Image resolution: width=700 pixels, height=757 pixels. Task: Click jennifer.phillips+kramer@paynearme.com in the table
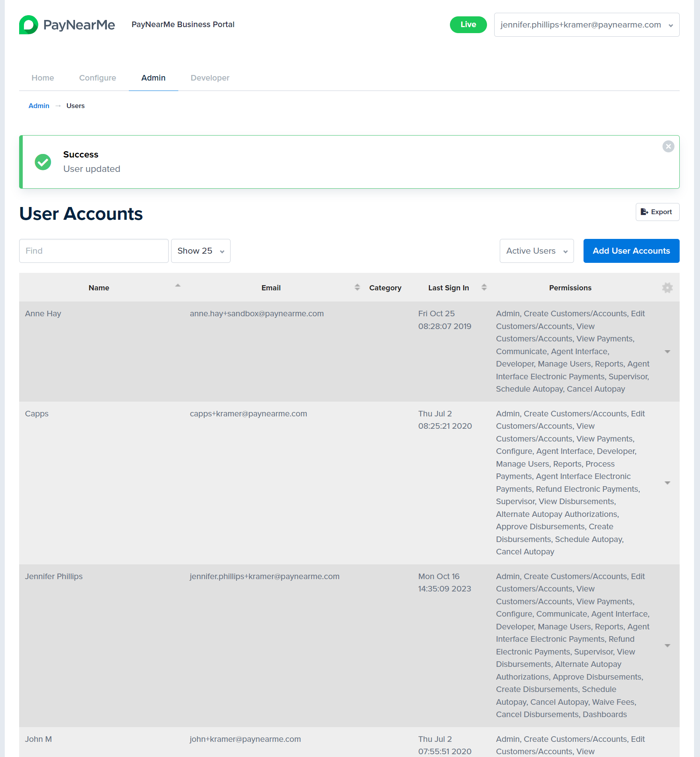[x=264, y=576]
